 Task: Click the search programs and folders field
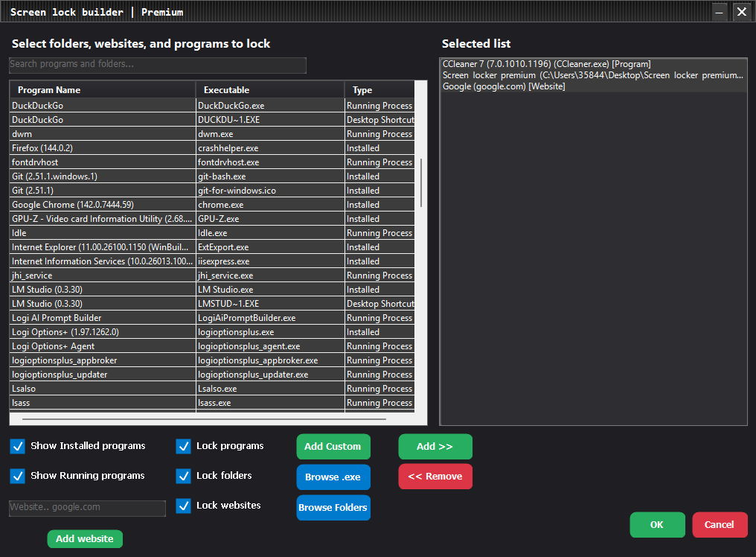point(157,65)
